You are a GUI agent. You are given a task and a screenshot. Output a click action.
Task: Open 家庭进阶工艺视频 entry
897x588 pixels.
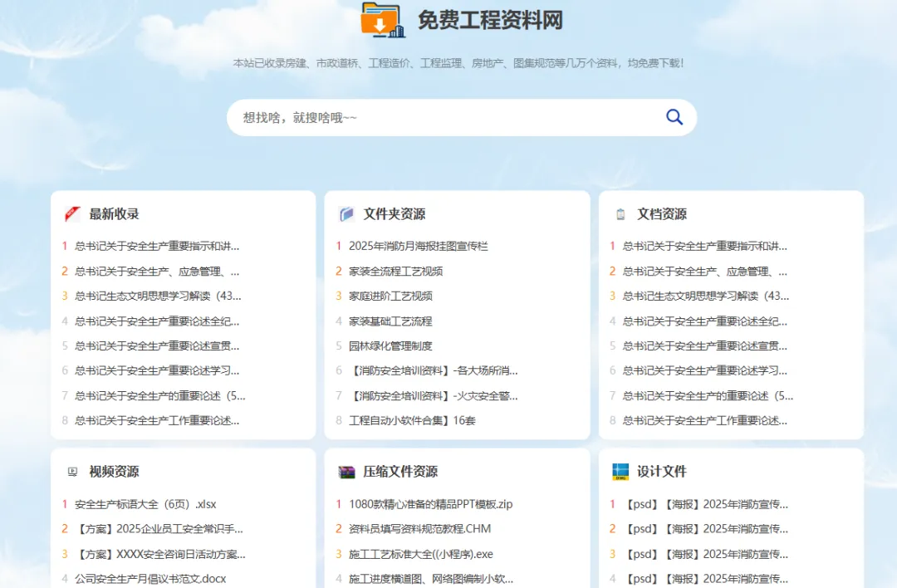tap(390, 296)
